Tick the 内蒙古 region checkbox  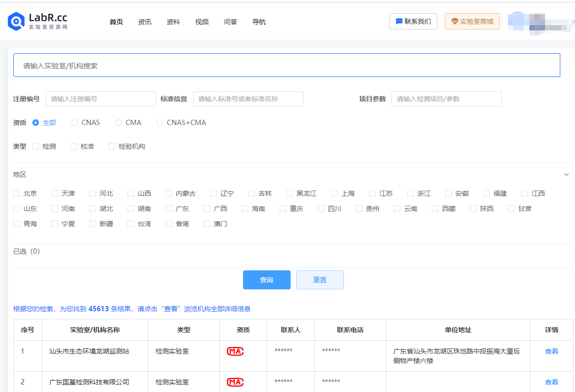pos(169,193)
